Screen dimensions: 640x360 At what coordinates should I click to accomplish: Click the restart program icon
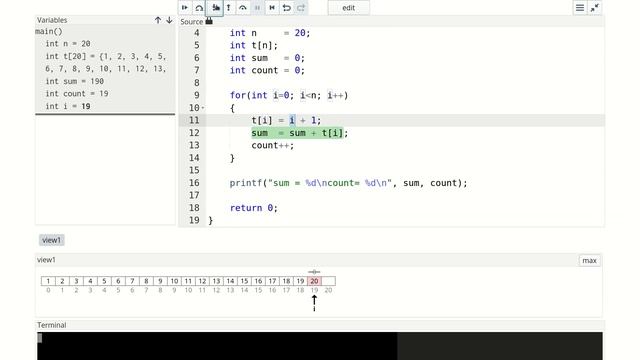199,8
